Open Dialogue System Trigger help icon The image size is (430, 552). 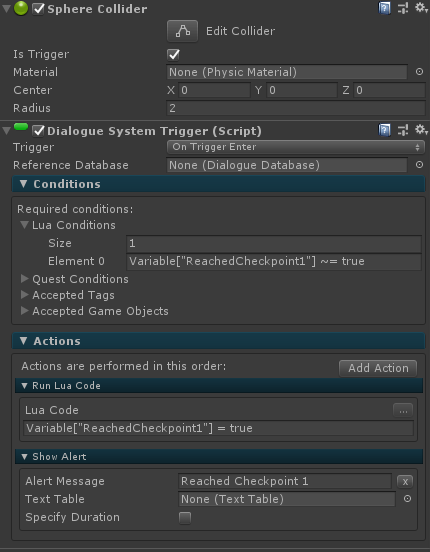384,130
